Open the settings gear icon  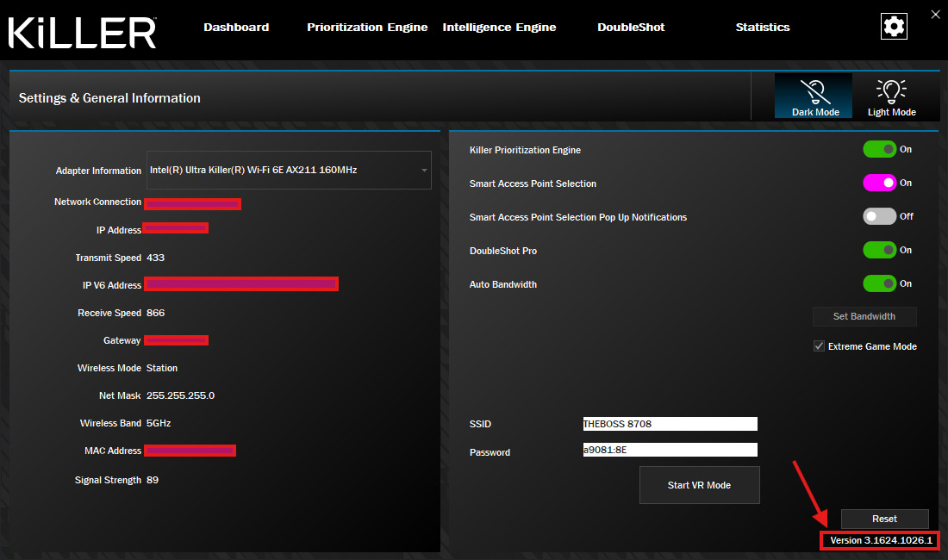tap(894, 27)
